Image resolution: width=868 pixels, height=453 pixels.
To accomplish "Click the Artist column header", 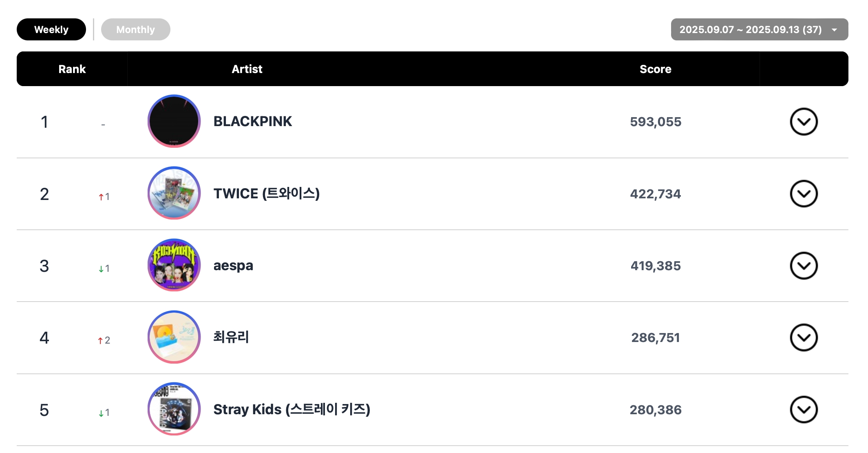I will (x=247, y=69).
